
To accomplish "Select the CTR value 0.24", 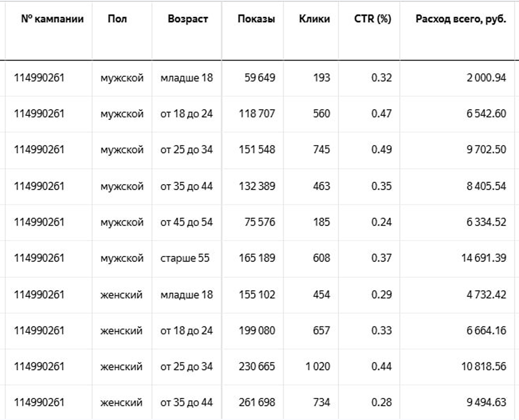I will pos(381,222).
